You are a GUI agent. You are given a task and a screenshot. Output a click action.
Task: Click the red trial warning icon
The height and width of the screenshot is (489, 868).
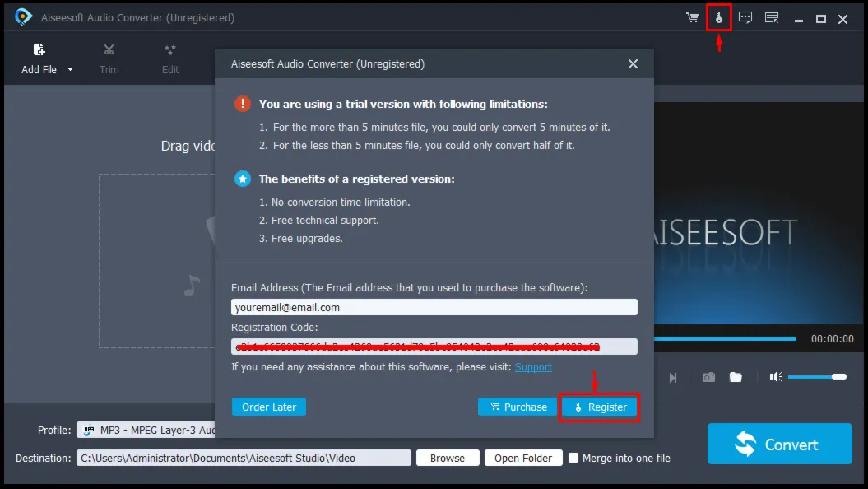click(x=243, y=104)
